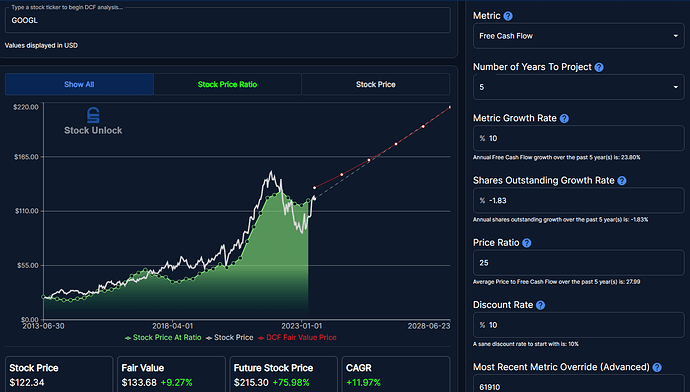Click the Stock Unlock logo on chart
The height and width of the screenshot is (392, 690).
93,121
